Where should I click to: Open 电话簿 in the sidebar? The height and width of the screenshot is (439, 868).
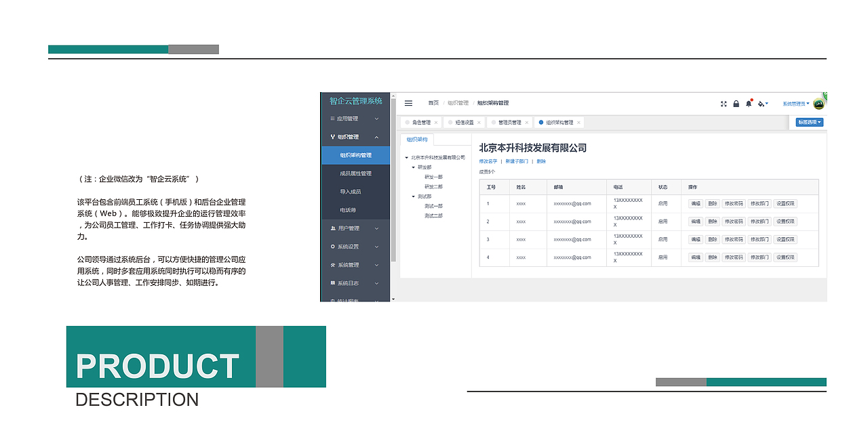coord(356,210)
